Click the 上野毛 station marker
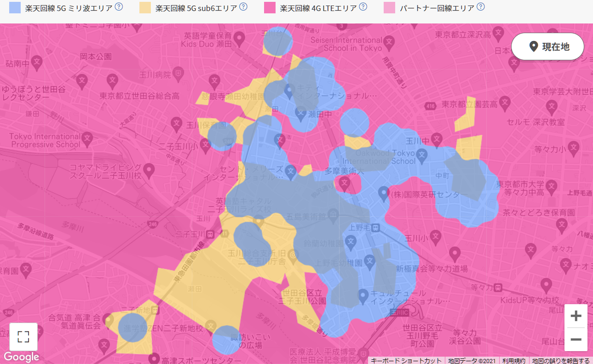Viewport: 593px width, 364px height. (x=376, y=227)
